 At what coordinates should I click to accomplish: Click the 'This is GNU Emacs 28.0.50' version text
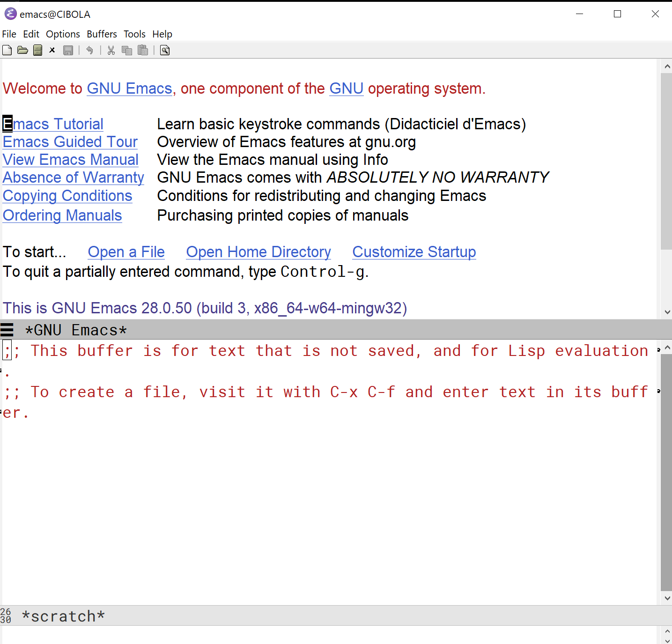pyautogui.click(x=205, y=308)
